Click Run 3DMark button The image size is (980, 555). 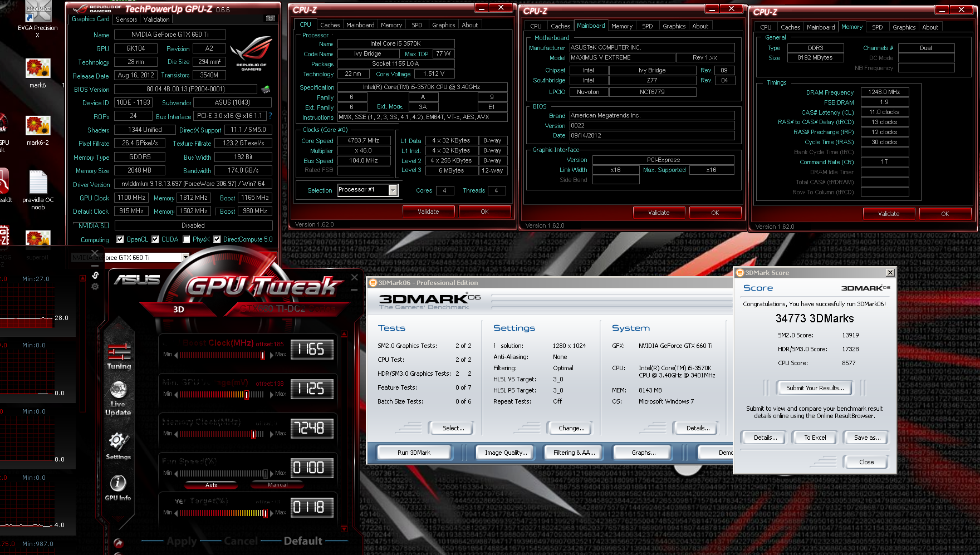[x=414, y=453]
